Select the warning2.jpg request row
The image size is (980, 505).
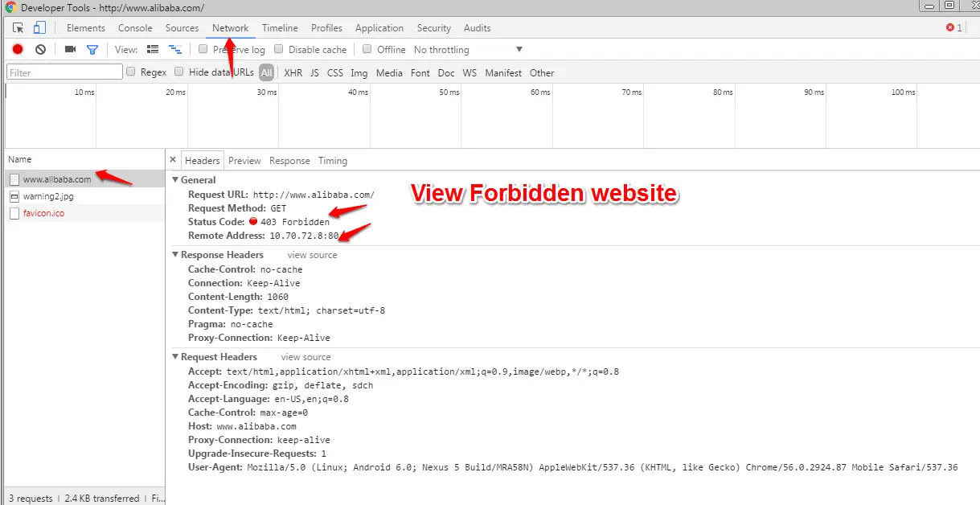(83, 196)
